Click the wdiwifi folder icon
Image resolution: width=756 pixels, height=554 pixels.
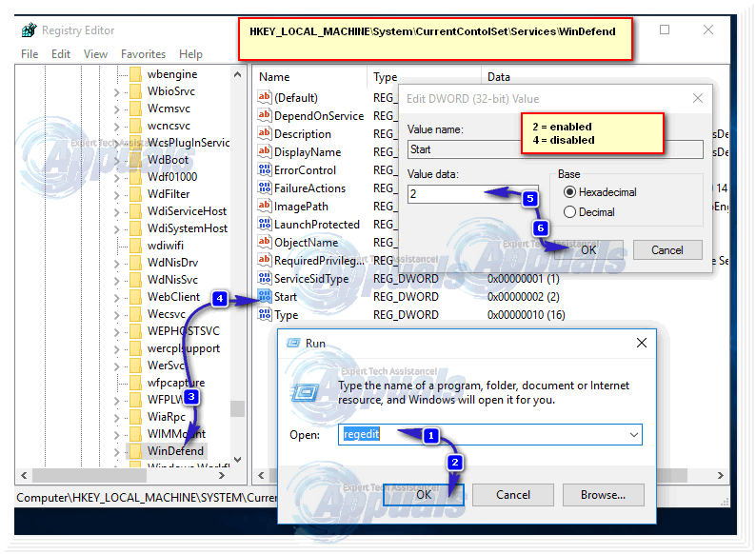click(x=136, y=246)
